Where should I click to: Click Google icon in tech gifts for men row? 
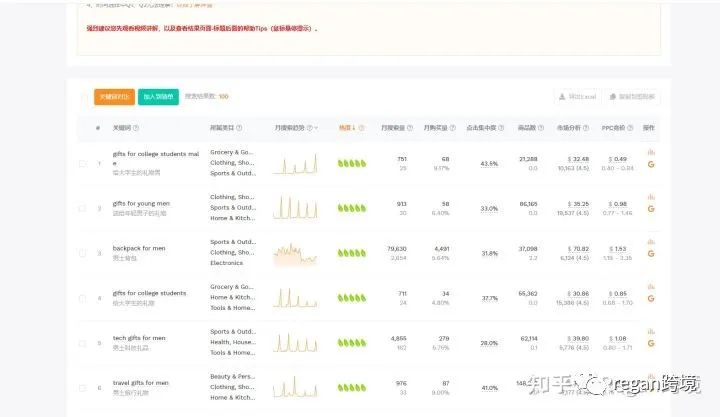point(651,344)
